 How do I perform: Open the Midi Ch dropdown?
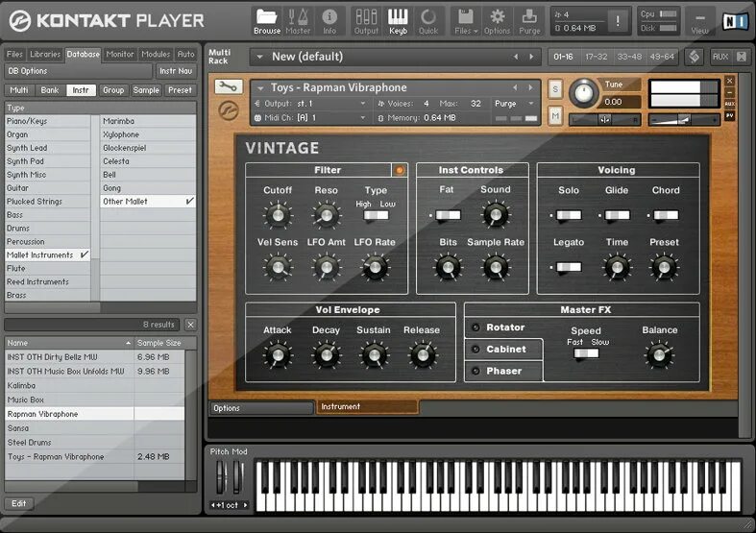coord(310,117)
